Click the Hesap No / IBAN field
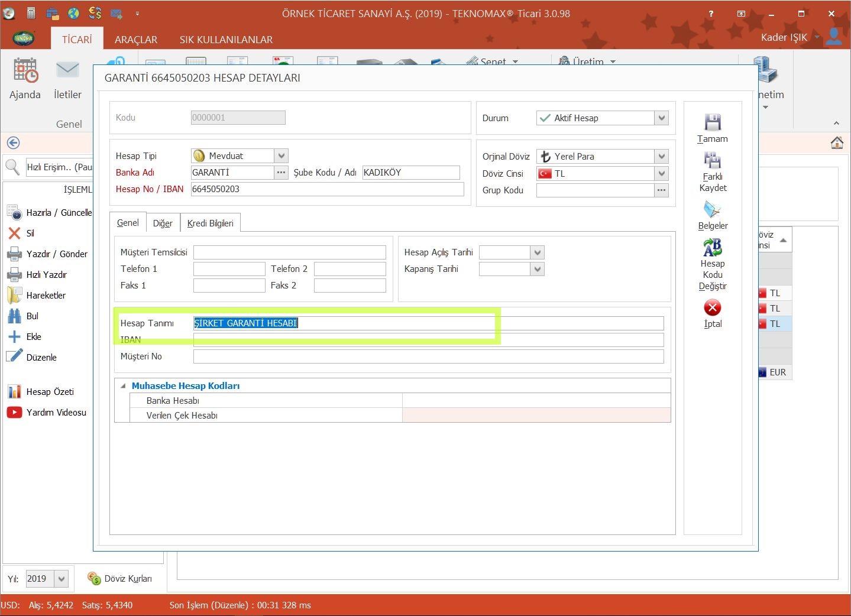Screen dimensions: 851x616 328,189
